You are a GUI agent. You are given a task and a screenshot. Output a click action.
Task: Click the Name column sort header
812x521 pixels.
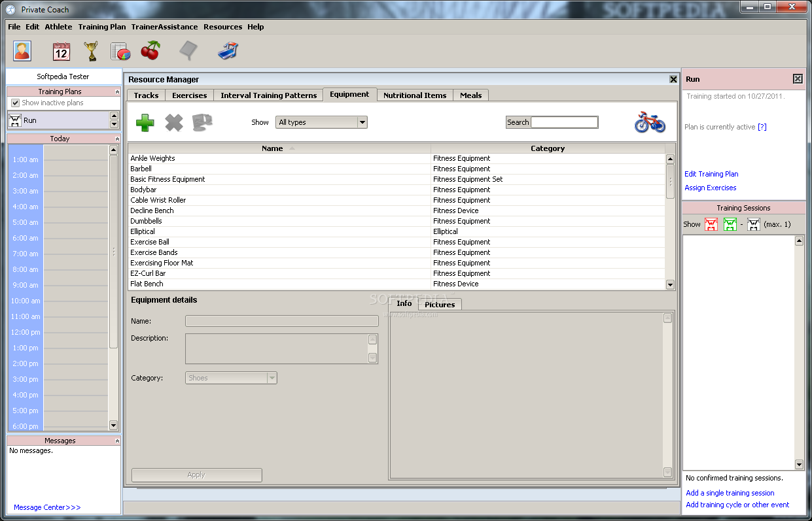(279, 148)
